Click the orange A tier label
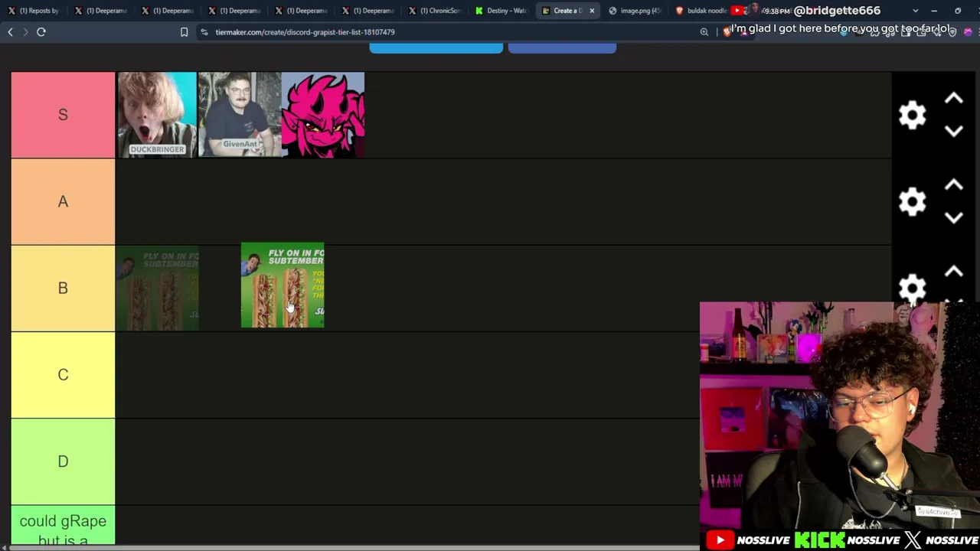 tap(63, 201)
